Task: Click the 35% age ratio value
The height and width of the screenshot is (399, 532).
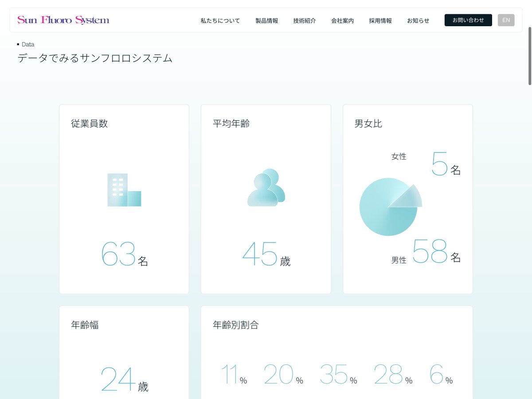Action: click(339, 375)
